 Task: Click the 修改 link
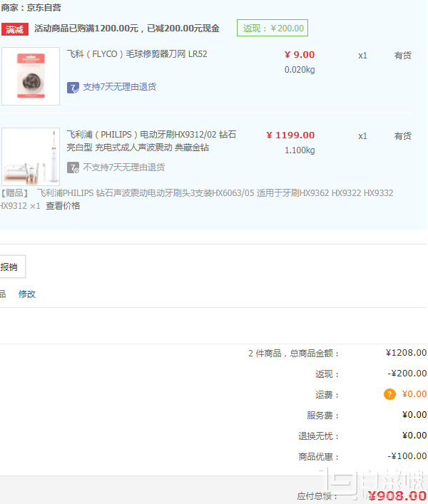click(x=27, y=294)
